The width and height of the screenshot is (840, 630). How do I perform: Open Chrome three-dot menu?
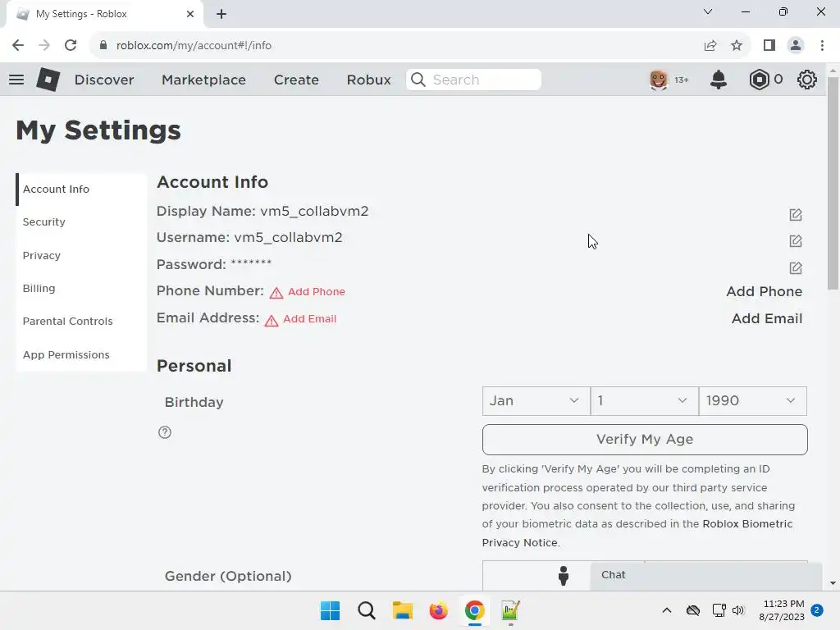pyautogui.click(x=822, y=46)
